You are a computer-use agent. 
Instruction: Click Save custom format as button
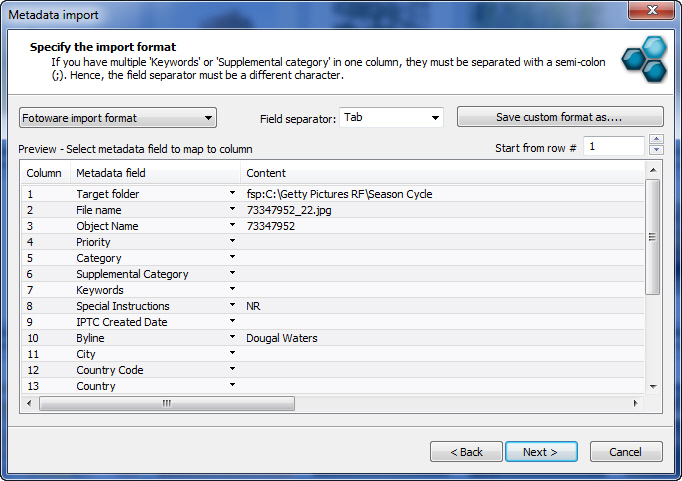[560, 118]
